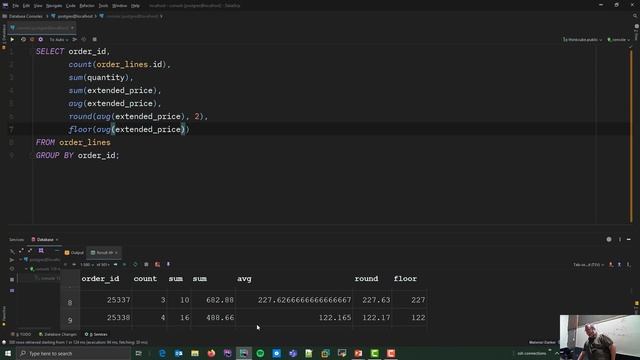
Task: Click postgres@localhost breadcrumb
Action: click(x=75, y=16)
